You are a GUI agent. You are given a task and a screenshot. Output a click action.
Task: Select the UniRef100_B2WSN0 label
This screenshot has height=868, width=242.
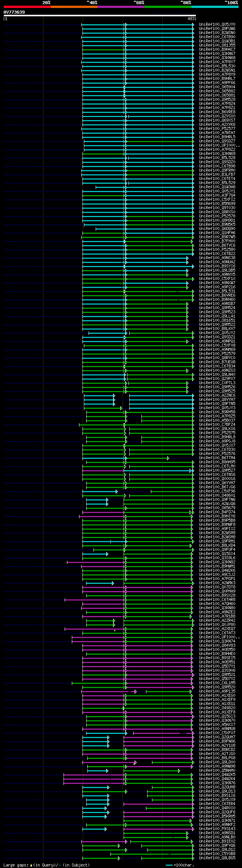tap(217, 33)
